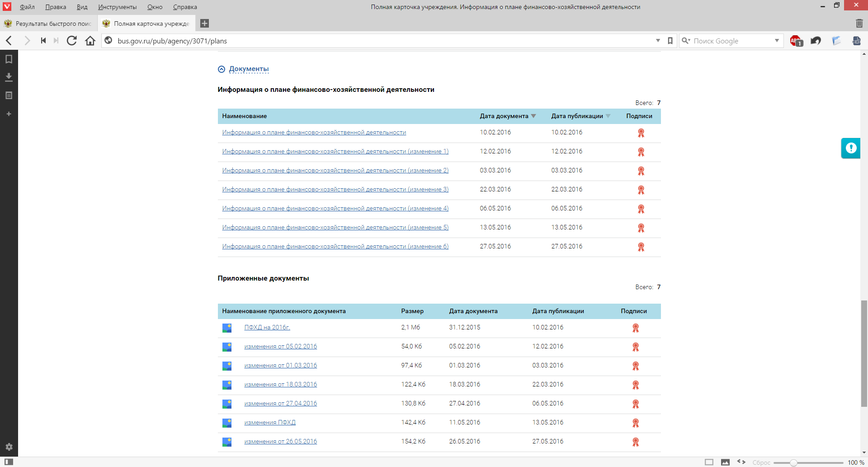868x467 pixels.
Task: Toggle tab tiling in the status bar
Action: 709,462
